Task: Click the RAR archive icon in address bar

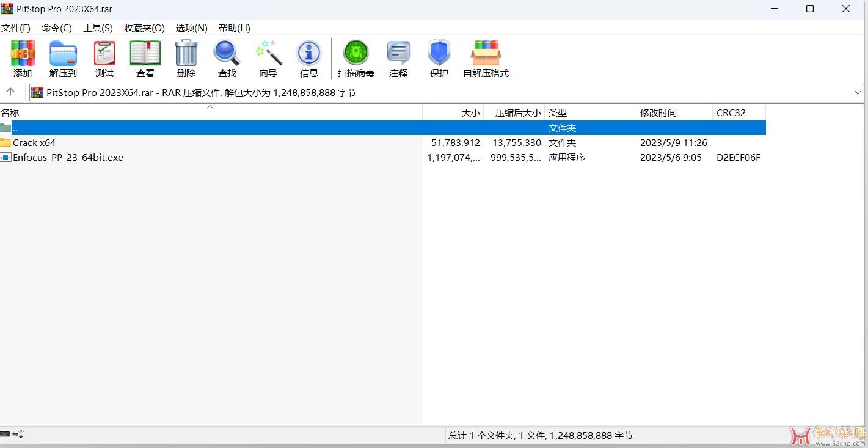Action: [x=37, y=93]
